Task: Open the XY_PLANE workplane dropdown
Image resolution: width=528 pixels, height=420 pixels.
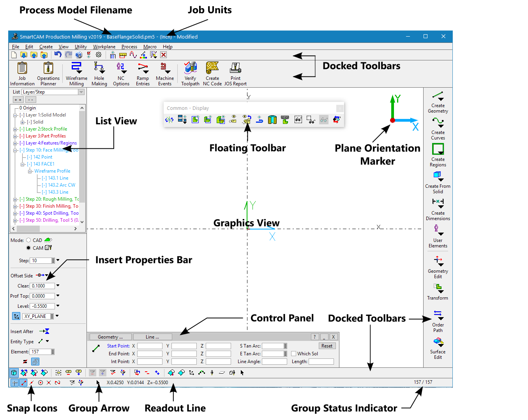Action: tap(57, 316)
